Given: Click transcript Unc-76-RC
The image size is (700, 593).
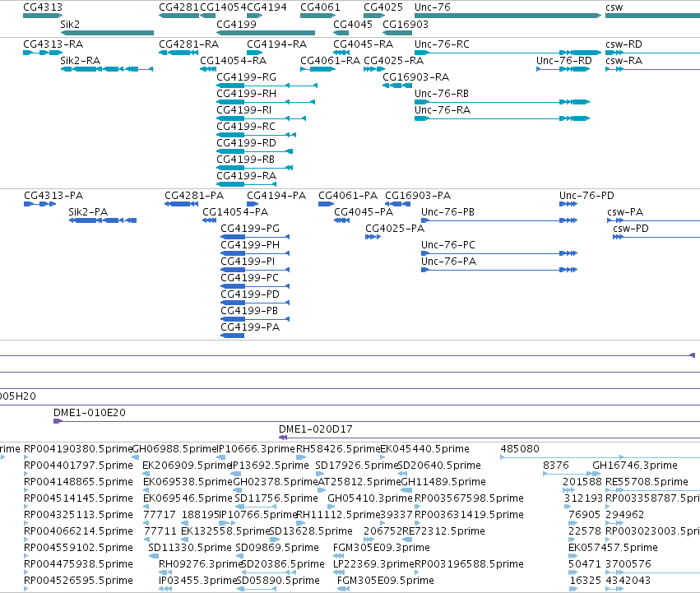Looking at the screenshot, I should coord(508,53).
